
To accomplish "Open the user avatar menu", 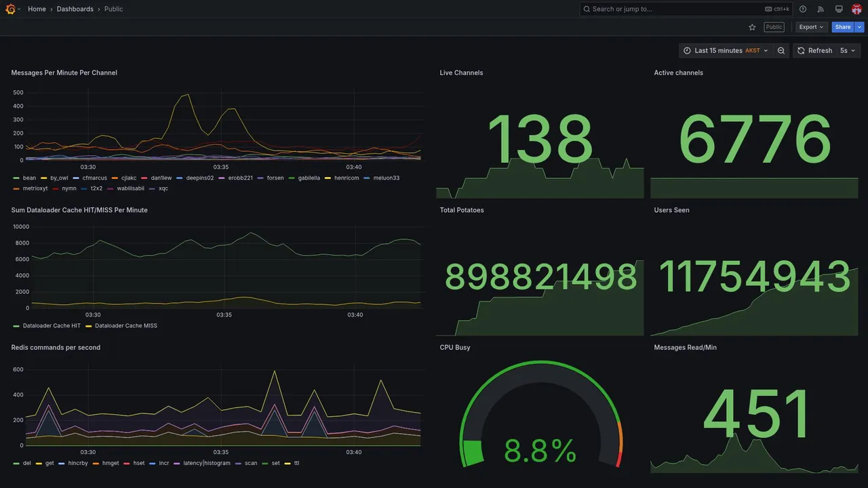I will (x=856, y=9).
